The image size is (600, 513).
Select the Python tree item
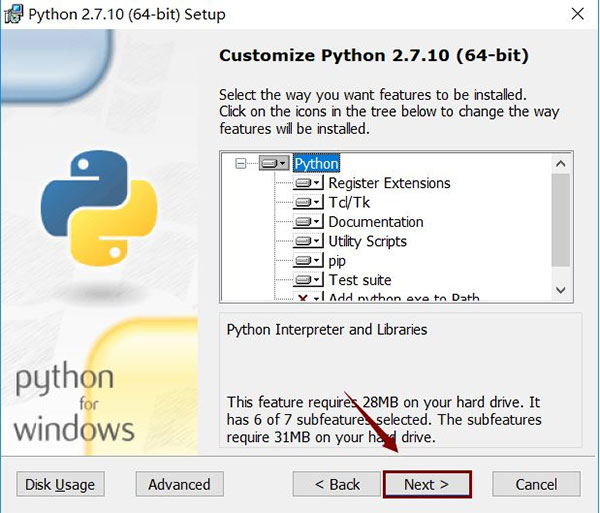[316, 163]
